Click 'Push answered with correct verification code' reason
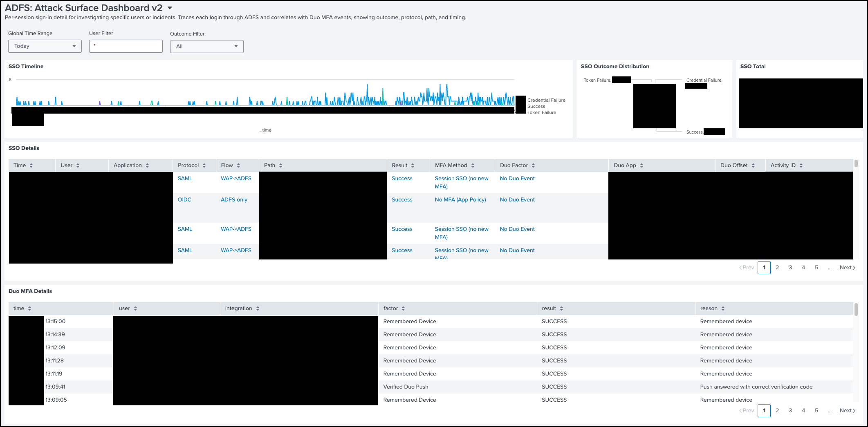The height and width of the screenshot is (427, 868). point(756,387)
